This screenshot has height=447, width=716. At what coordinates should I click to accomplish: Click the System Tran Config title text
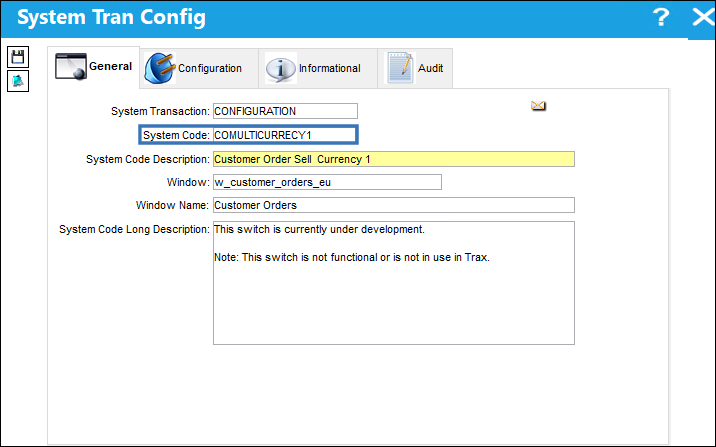pos(111,17)
